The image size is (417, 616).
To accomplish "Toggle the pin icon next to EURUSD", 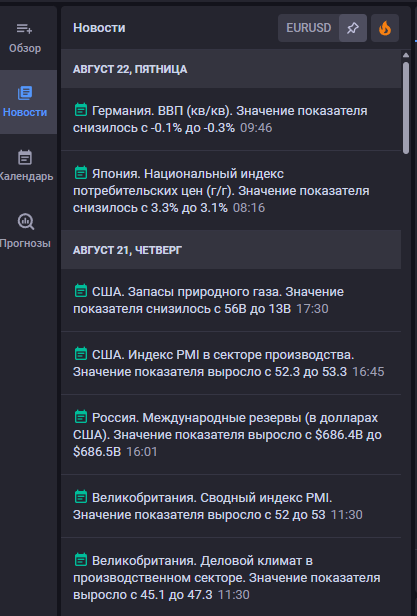I will click(x=353, y=28).
